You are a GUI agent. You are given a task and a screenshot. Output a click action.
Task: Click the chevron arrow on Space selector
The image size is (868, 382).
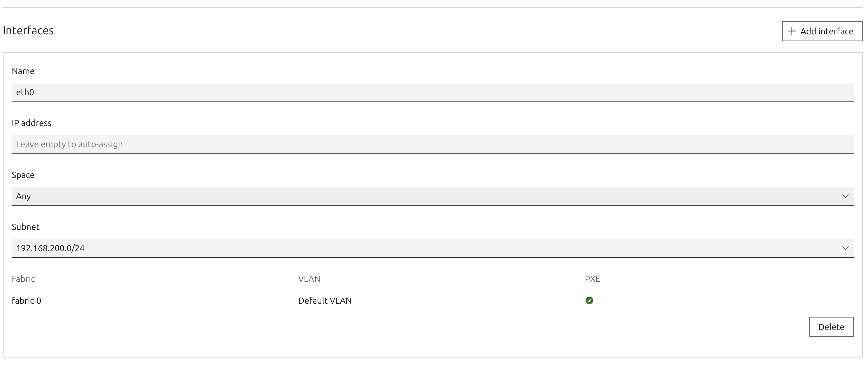845,196
